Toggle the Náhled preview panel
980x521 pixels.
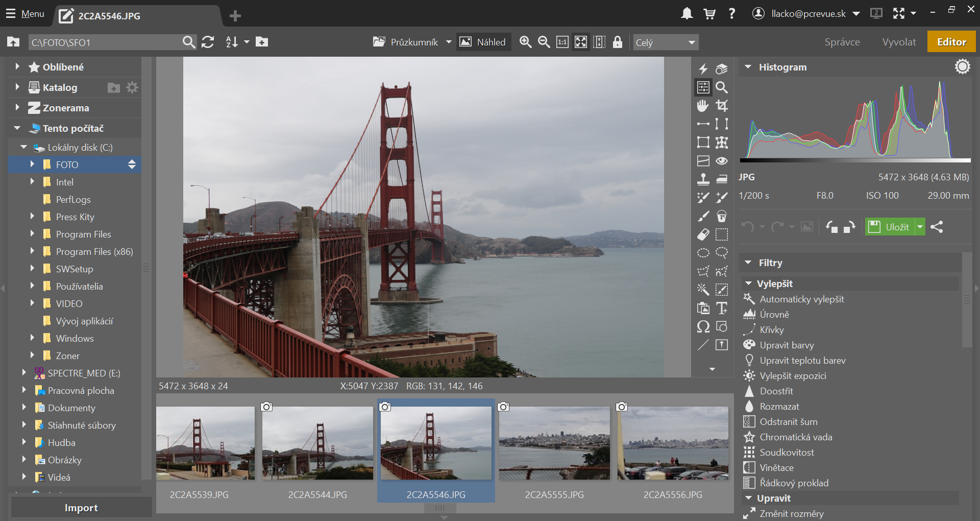tap(483, 42)
